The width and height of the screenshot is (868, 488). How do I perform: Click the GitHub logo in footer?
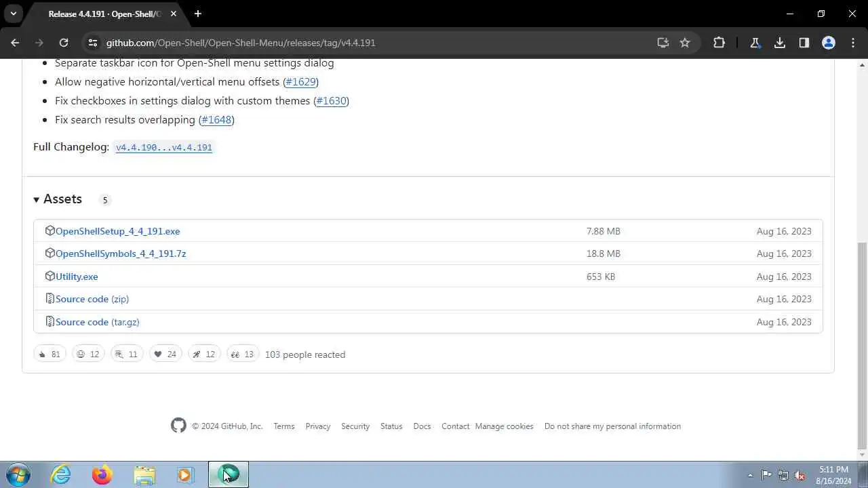pos(178,426)
